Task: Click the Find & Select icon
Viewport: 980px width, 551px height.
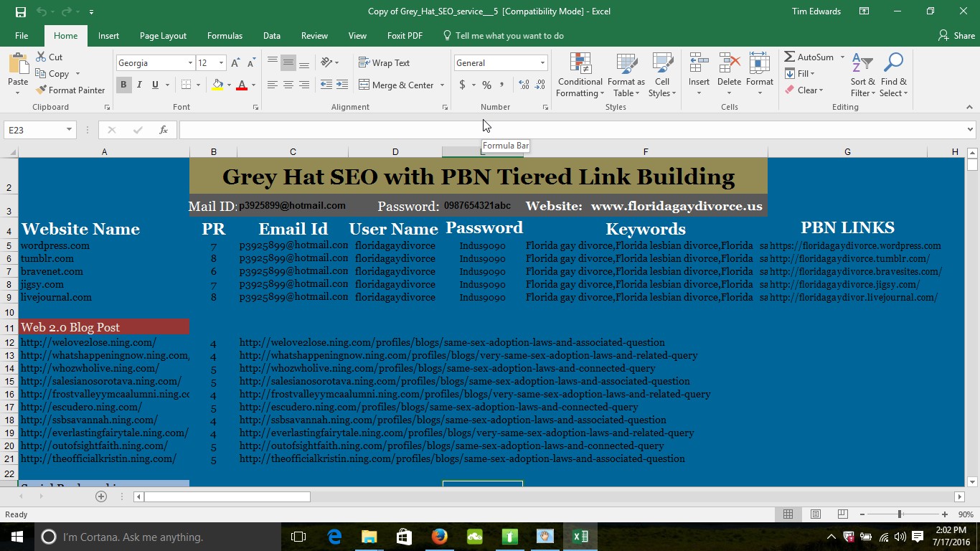Action: point(893,75)
